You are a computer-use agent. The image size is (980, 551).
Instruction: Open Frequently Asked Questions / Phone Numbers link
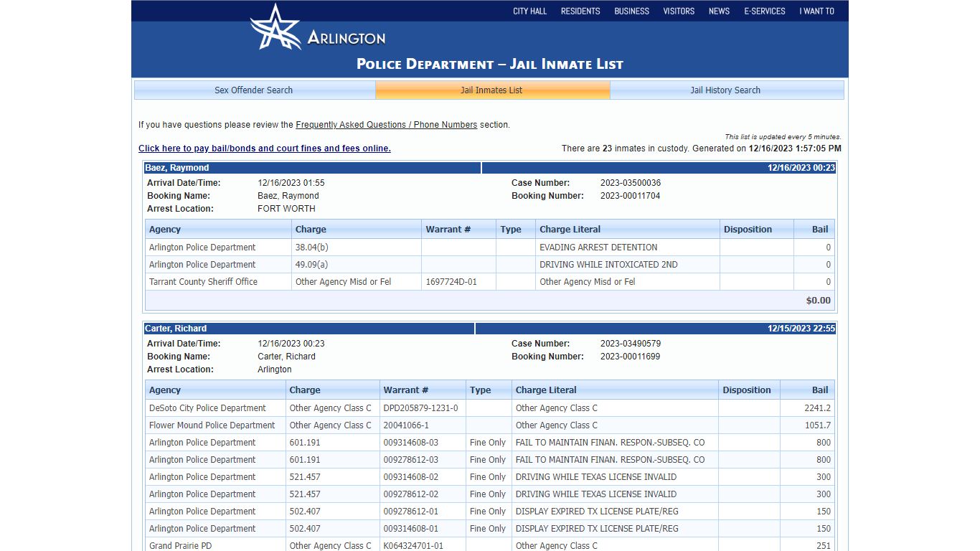386,125
